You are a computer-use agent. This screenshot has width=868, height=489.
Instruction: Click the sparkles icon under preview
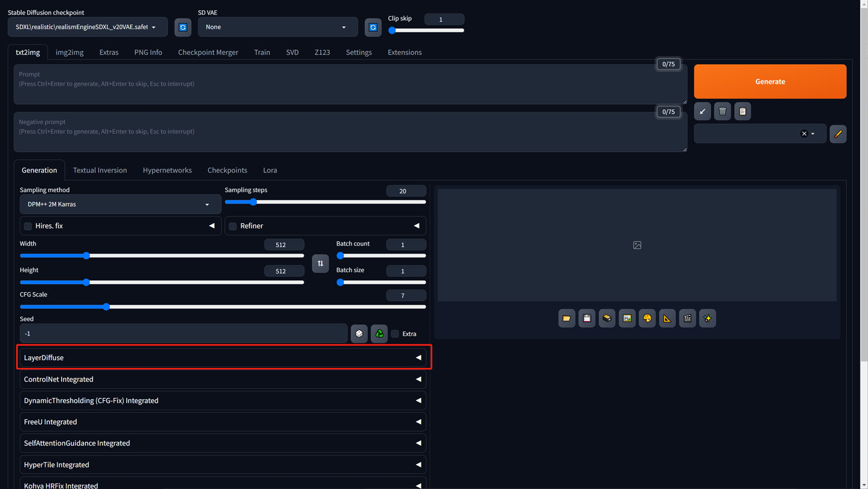pos(707,318)
